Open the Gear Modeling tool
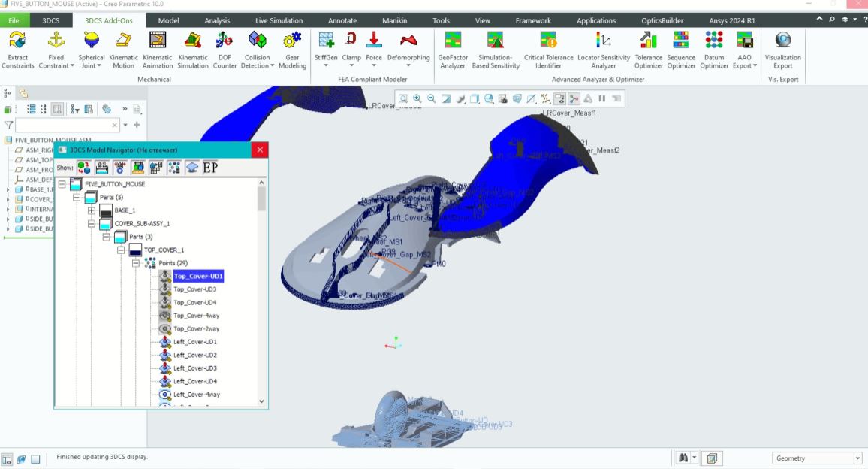Screen dimensions: 868x469 [x=292, y=45]
